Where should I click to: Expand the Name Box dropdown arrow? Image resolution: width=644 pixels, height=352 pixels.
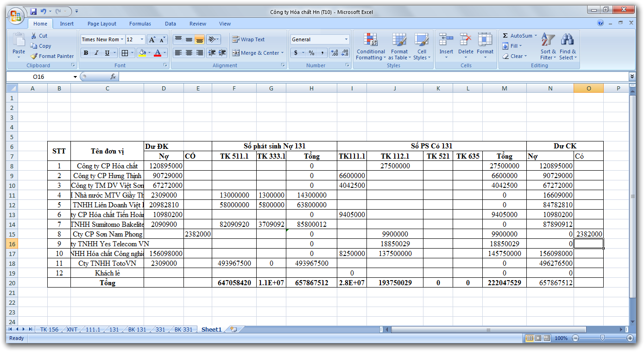point(75,77)
